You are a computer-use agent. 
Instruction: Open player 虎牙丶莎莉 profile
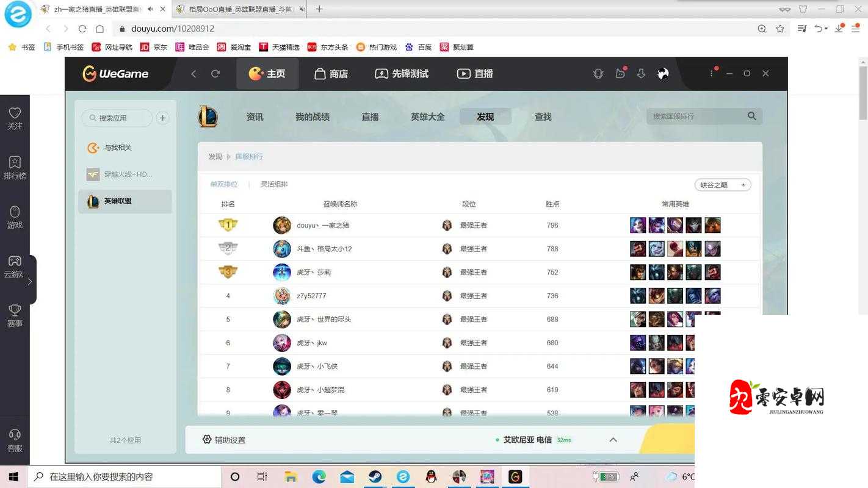click(314, 272)
